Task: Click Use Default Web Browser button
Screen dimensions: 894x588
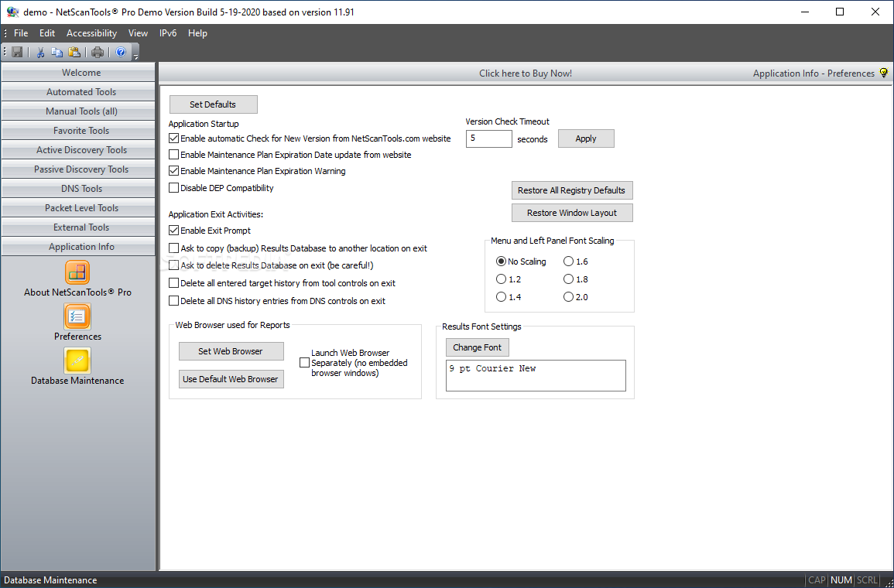Action: point(231,379)
